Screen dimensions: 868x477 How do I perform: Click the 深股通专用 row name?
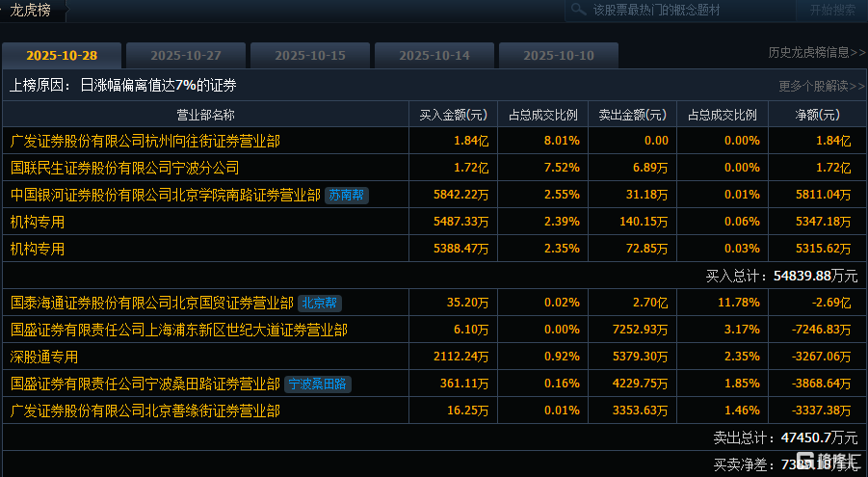click(44, 357)
